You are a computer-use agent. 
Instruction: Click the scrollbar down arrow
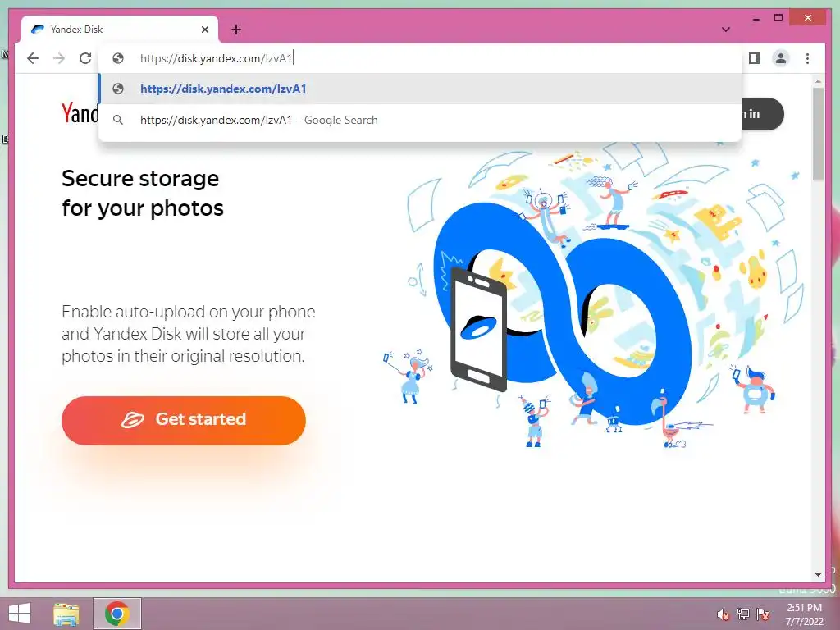(818, 575)
